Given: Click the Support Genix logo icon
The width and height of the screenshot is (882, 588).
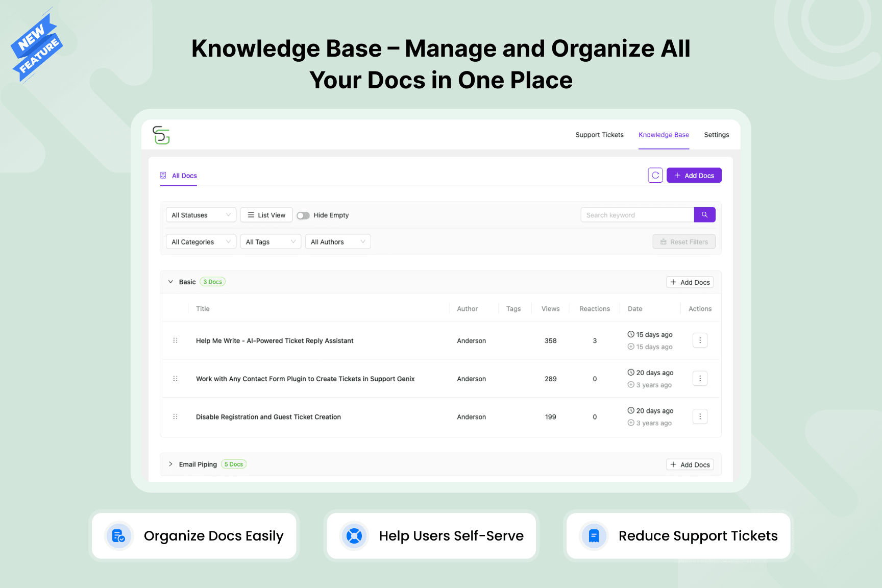Looking at the screenshot, I should 161,135.
